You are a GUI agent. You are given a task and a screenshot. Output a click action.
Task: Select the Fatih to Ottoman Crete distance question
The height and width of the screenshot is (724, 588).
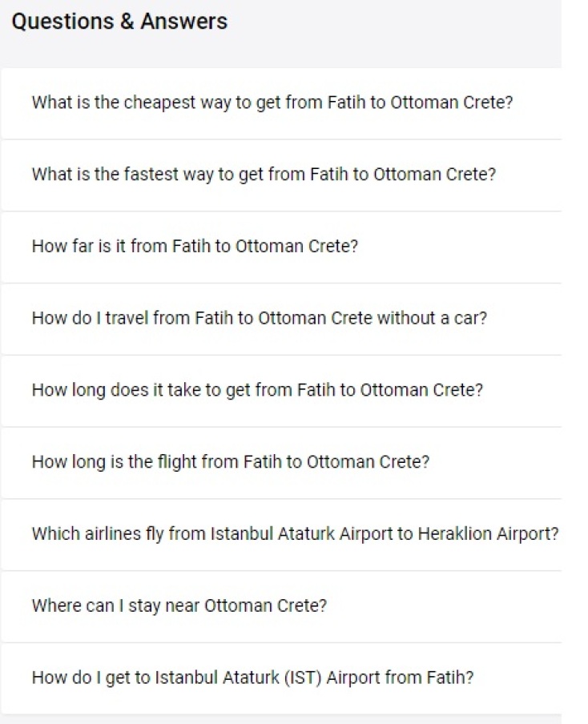(x=195, y=247)
